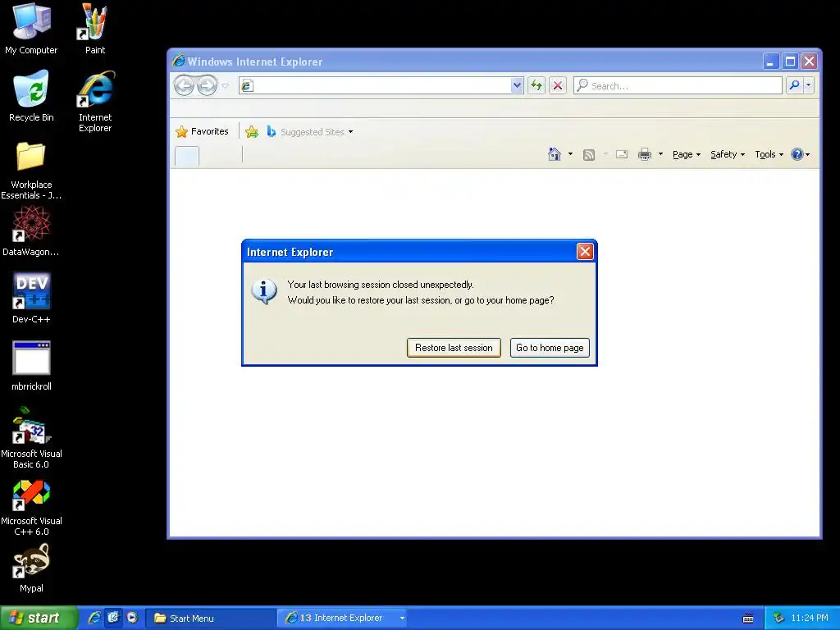Open the My Computer desktop icon
840x630 pixels.
[31, 29]
